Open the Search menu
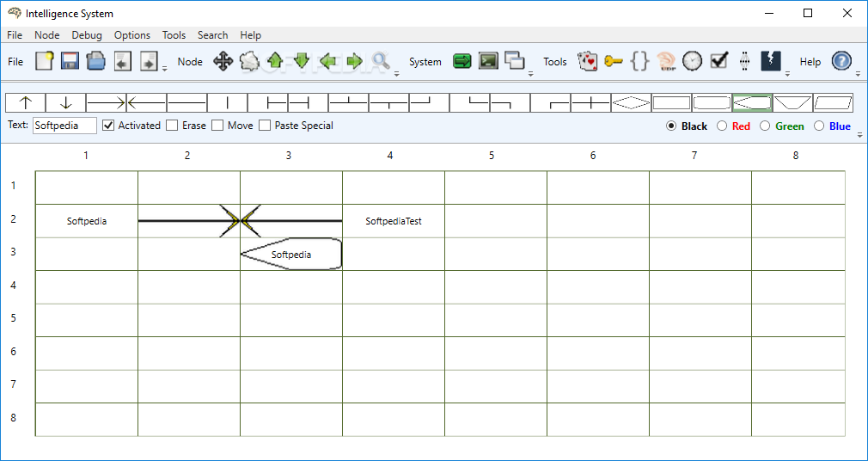The height and width of the screenshot is (461, 868). click(x=212, y=35)
